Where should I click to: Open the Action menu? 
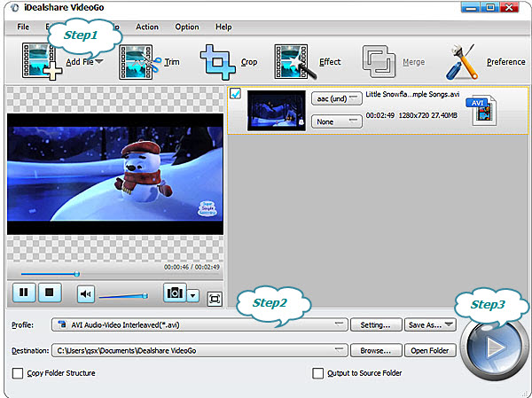coord(147,27)
